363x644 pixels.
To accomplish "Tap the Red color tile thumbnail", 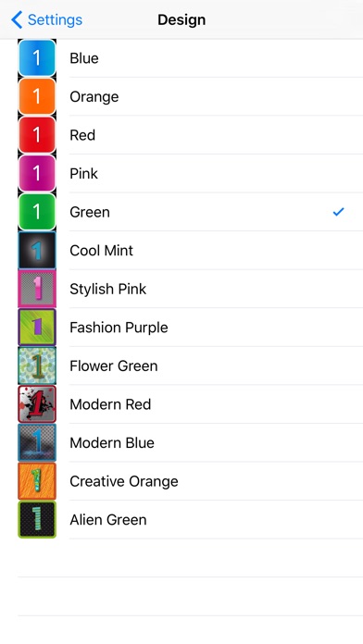I will tap(37, 135).
